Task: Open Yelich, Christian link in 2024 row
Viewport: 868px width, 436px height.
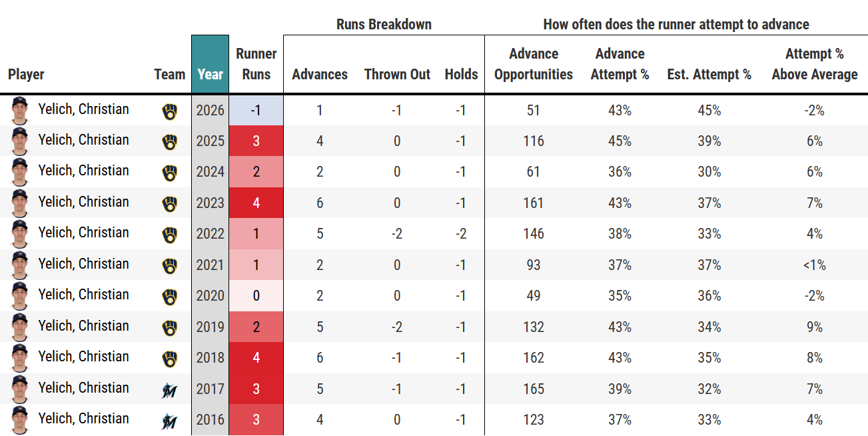Action: coord(84,171)
